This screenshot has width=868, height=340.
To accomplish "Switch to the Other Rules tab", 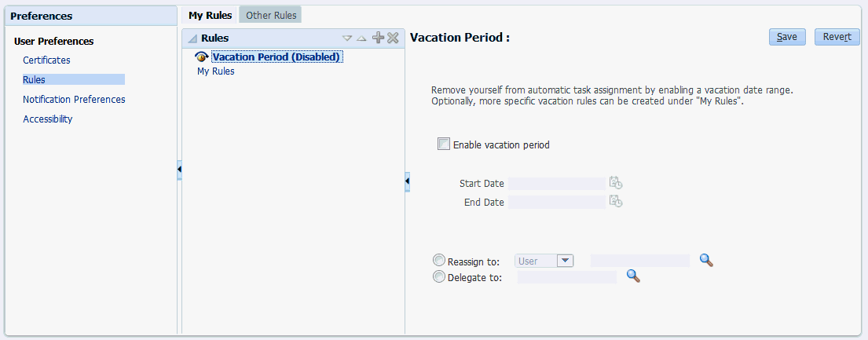I will tap(271, 15).
